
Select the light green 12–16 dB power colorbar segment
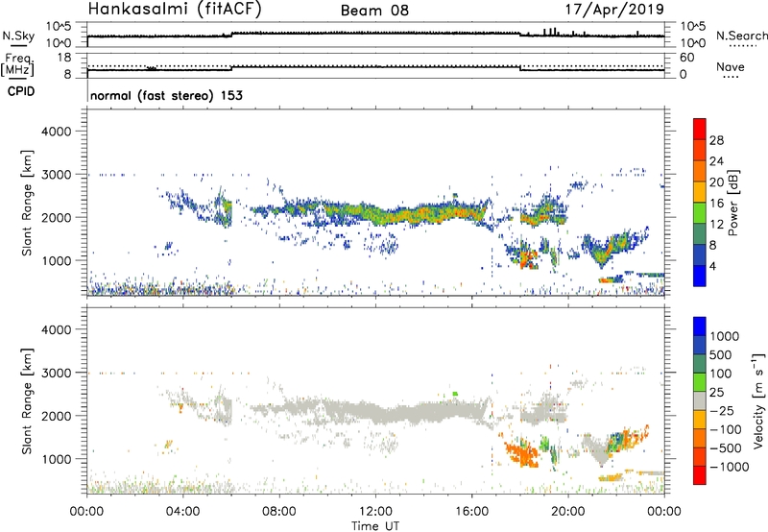coord(700,212)
